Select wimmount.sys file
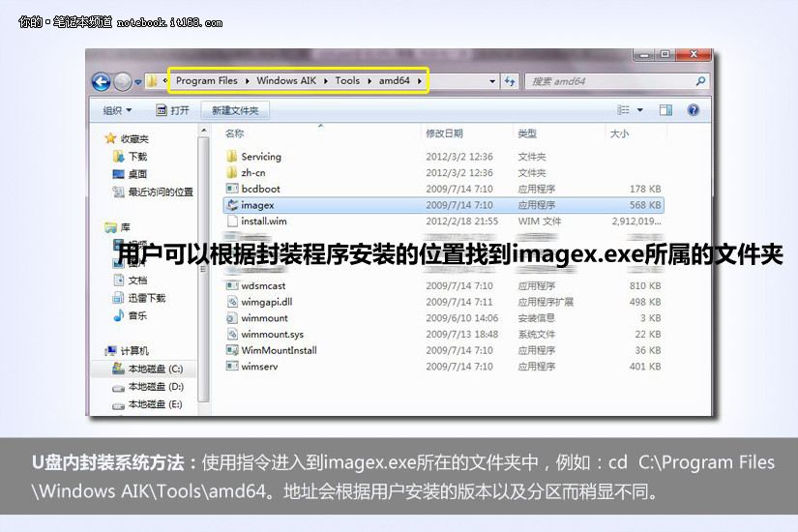798x532 pixels. coord(272,335)
